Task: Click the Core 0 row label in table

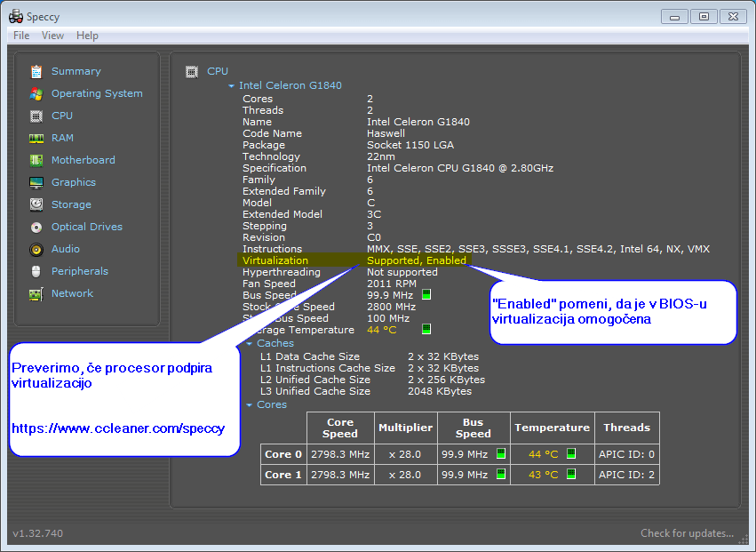Action: click(x=283, y=454)
